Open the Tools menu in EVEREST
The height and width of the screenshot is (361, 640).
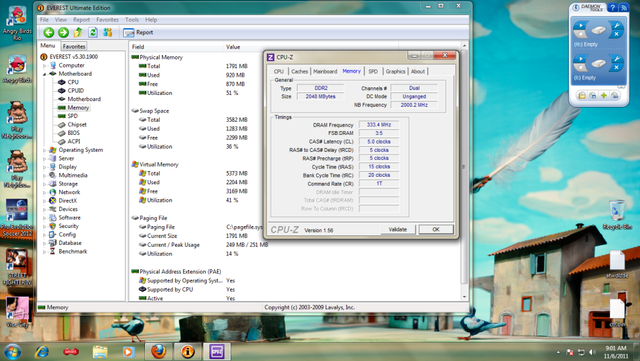click(x=132, y=20)
